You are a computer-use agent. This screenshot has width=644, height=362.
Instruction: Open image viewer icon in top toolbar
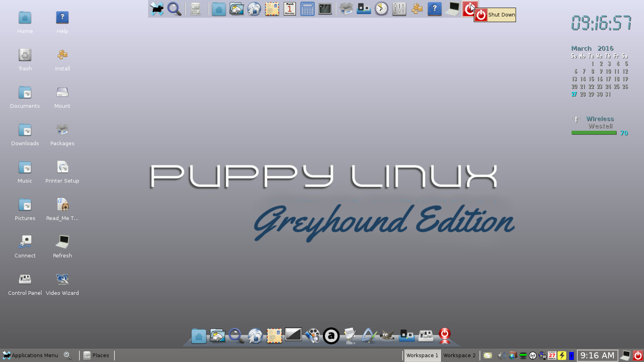236,9
